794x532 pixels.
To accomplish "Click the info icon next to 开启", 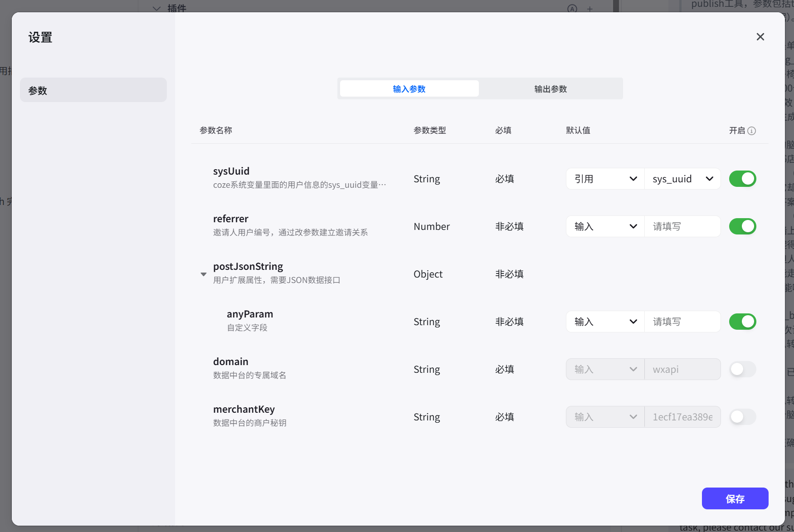I will [x=752, y=131].
